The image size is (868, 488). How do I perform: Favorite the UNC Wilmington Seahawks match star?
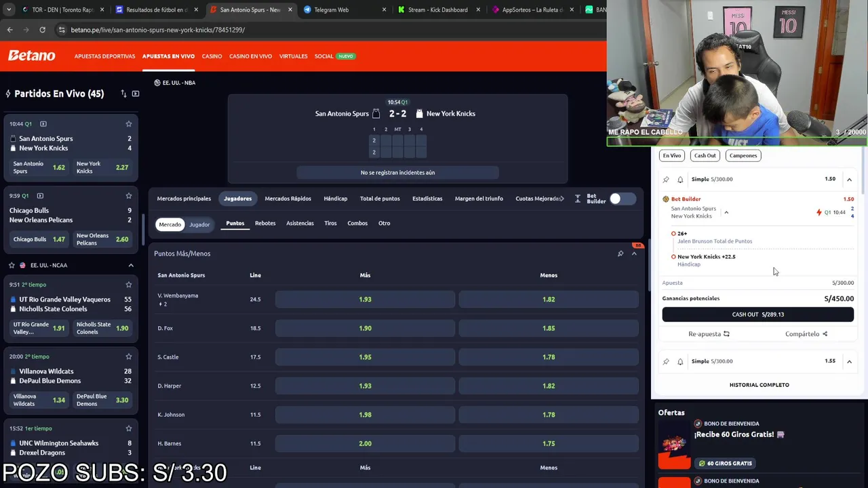[x=128, y=428]
